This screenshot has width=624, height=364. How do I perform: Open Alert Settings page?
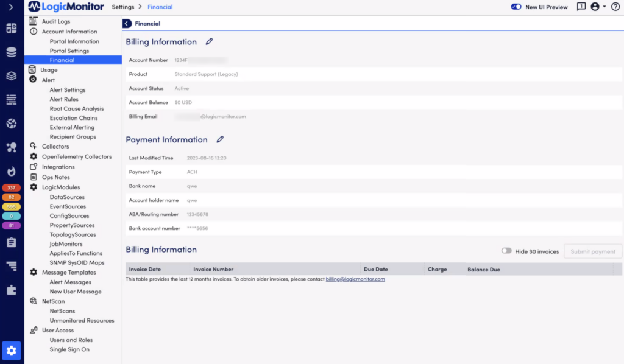click(68, 90)
